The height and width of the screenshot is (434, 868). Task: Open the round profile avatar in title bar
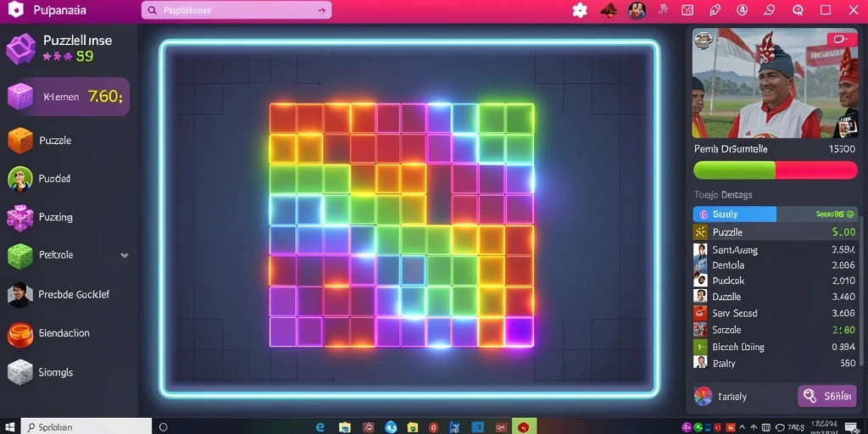coord(637,10)
